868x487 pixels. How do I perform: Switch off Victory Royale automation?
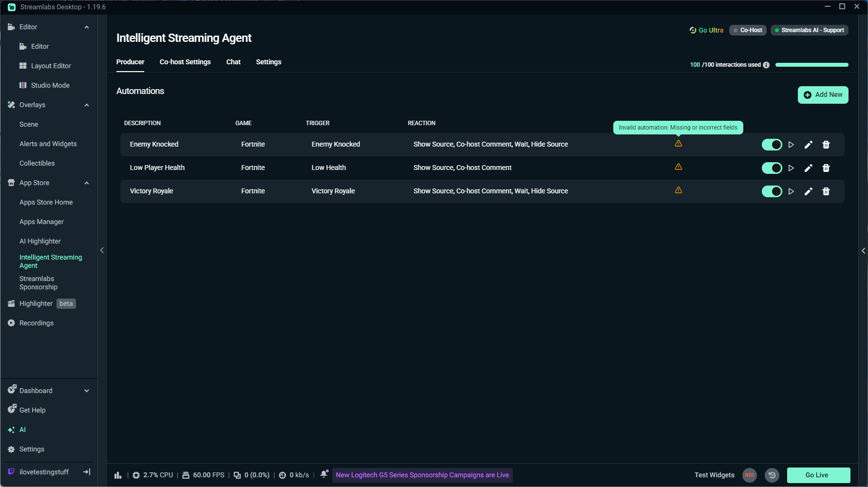[772, 191]
